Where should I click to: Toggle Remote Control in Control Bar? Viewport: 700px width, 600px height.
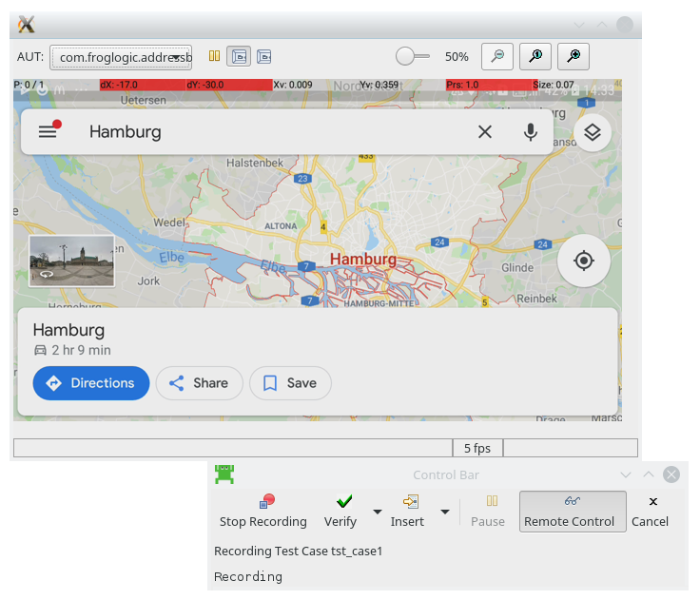tap(573, 512)
